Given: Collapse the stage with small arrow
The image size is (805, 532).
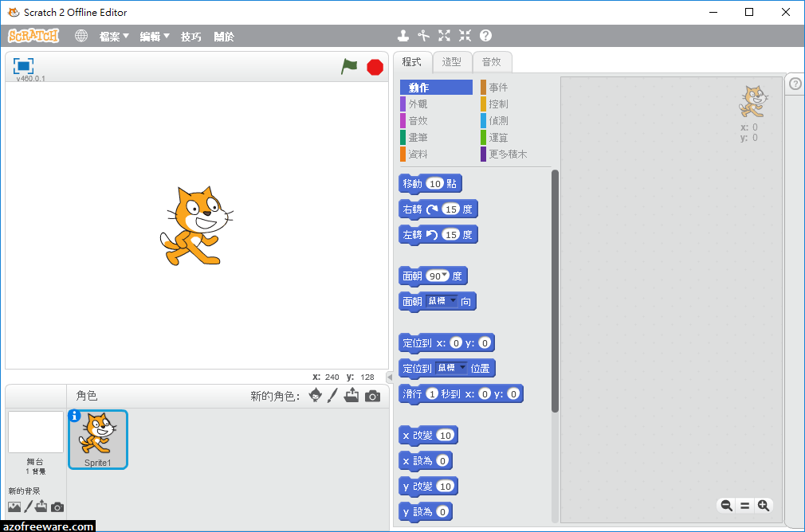Looking at the screenshot, I should pos(390,377).
